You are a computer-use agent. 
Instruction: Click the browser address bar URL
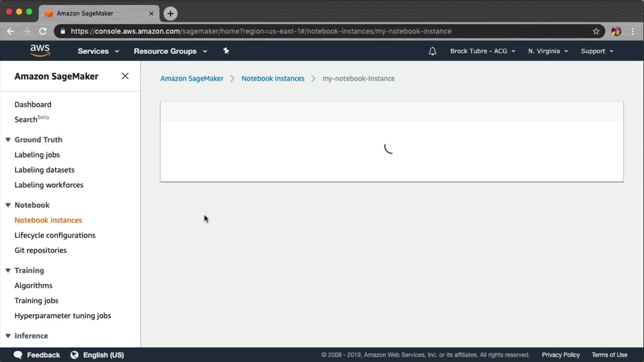click(261, 31)
